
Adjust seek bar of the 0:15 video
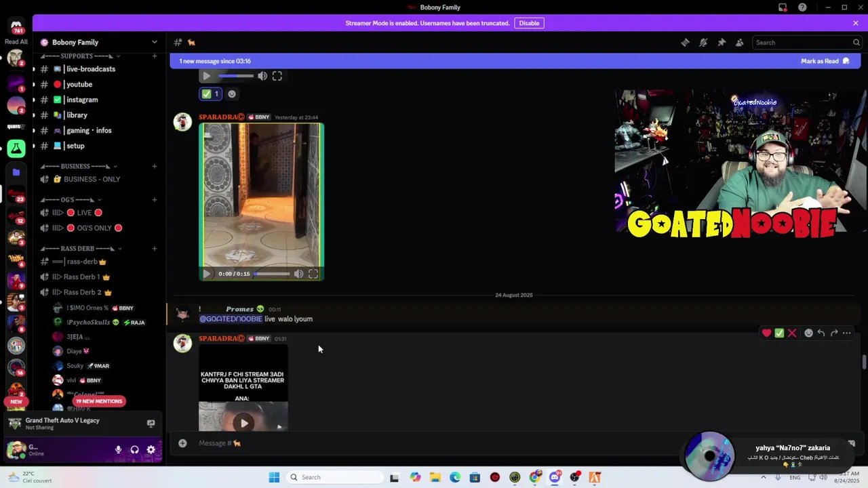pos(271,274)
